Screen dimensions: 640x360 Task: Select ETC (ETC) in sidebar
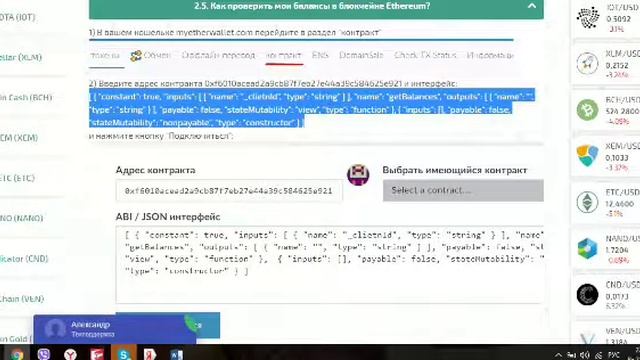coord(17,178)
